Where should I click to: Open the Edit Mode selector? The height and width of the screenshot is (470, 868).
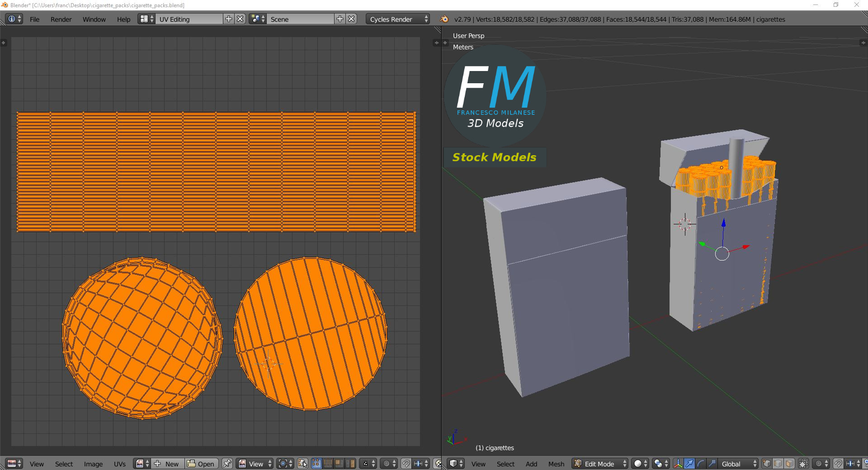coord(600,464)
